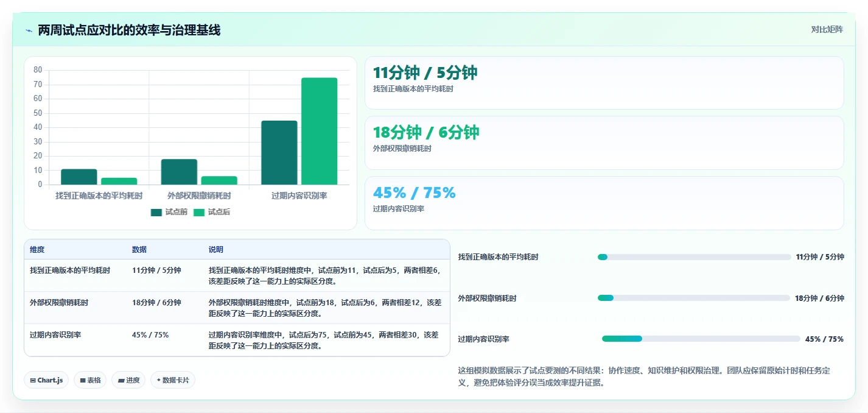Click chart axis label 外部权限撤销耗时
The height and width of the screenshot is (413, 868).
point(199,196)
